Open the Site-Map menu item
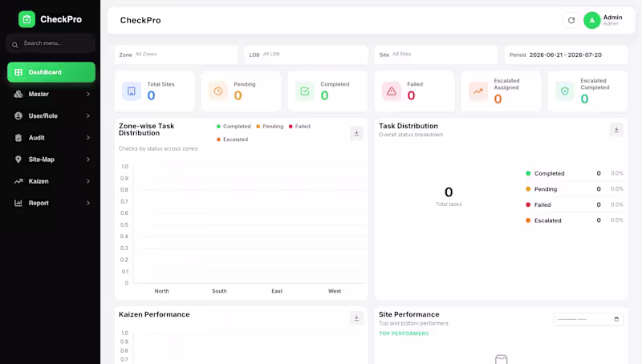Screen dimensions: 642x364 coord(51,160)
